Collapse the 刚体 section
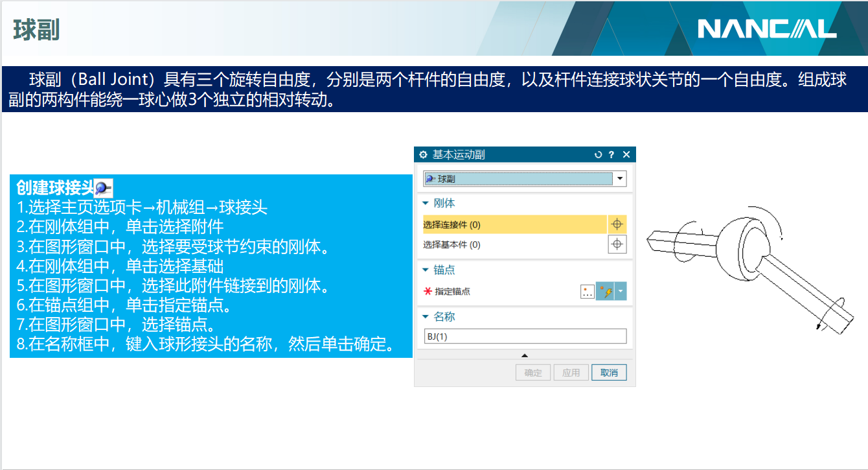 (x=426, y=203)
